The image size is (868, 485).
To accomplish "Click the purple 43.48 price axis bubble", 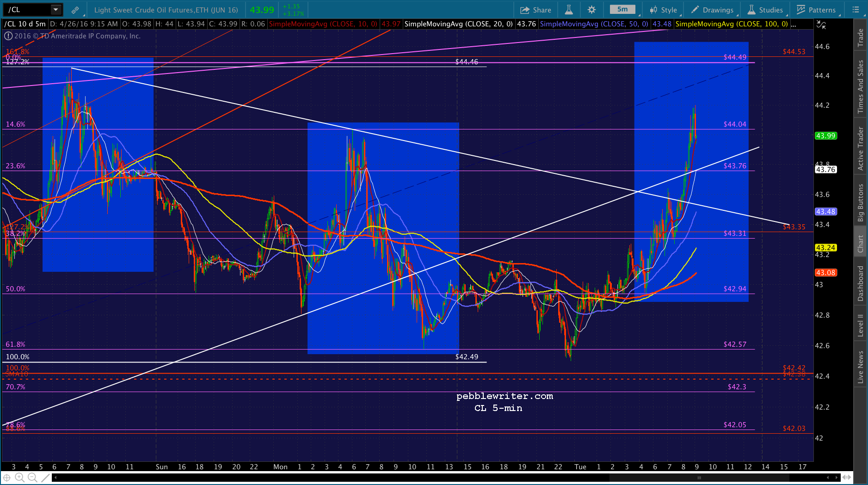I will 826,212.
